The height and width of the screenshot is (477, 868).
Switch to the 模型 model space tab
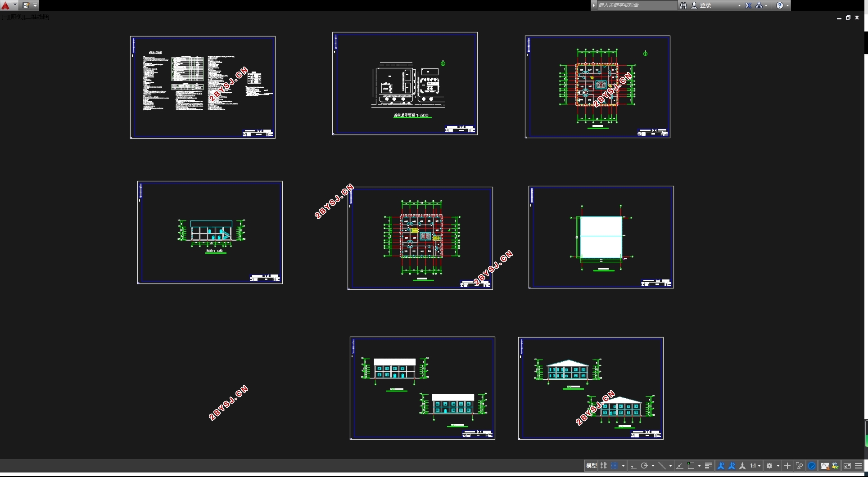pyautogui.click(x=591, y=466)
